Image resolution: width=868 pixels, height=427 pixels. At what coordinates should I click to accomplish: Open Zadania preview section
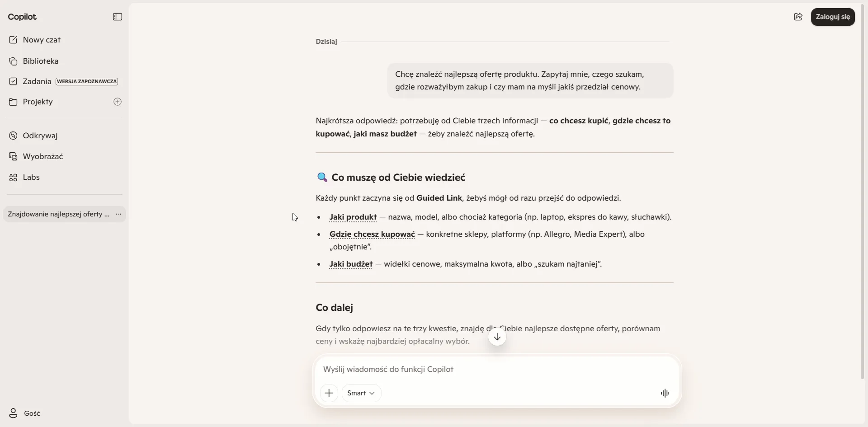coord(65,81)
